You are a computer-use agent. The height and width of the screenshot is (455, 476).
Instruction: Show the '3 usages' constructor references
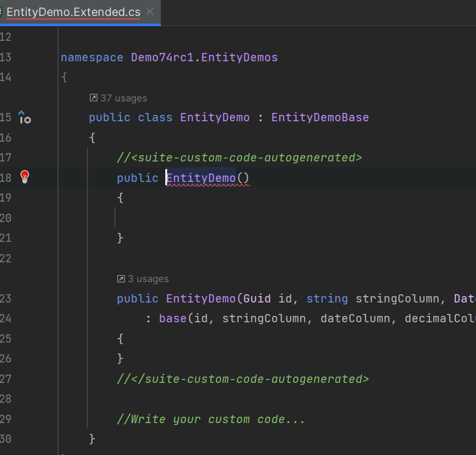[148, 279]
